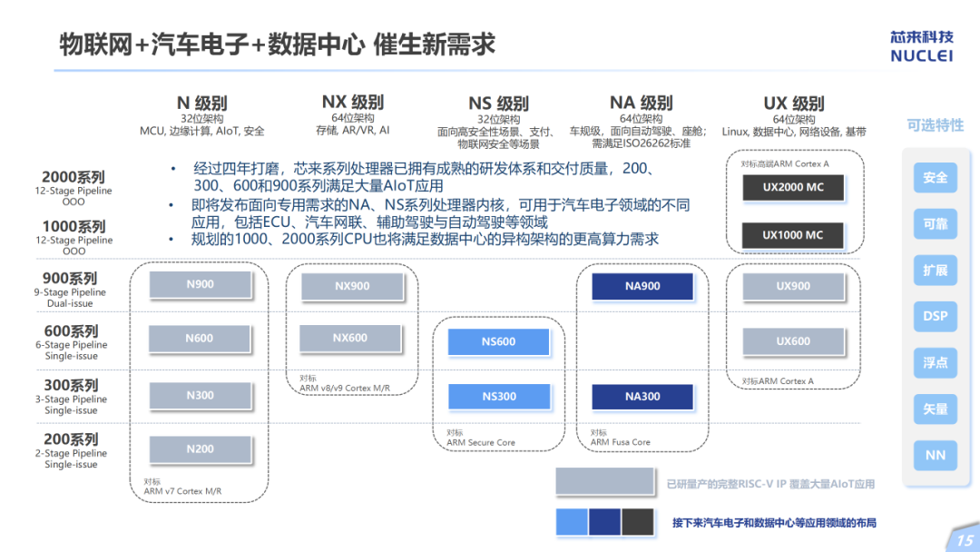Select the 矢量 feature button
This screenshot has width=980, height=552.
coord(935,409)
